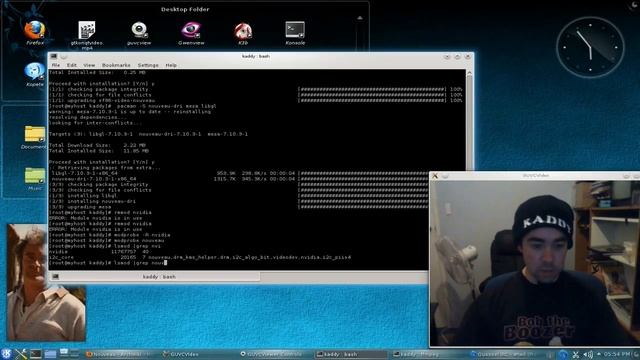Viewport: 640px width, 360px height.
Task: Click the GUVCVideo window title bar
Action: (x=535, y=176)
